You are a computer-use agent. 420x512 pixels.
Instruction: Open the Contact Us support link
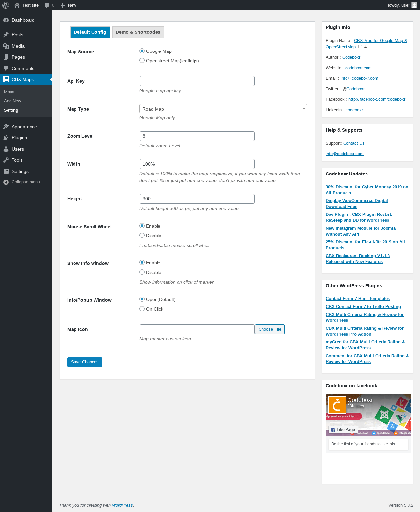click(354, 143)
